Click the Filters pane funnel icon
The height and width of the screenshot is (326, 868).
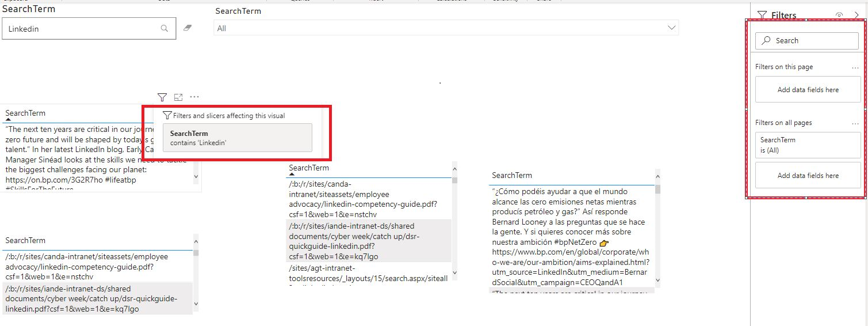coord(762,16)
